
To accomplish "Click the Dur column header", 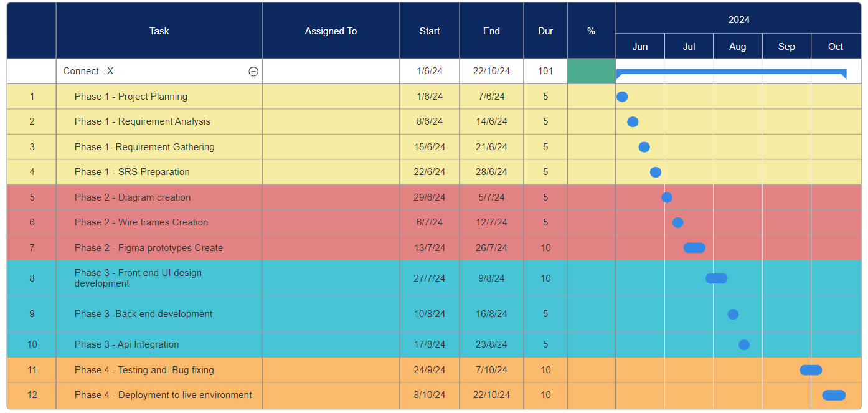I will click(x=545, y=31).
